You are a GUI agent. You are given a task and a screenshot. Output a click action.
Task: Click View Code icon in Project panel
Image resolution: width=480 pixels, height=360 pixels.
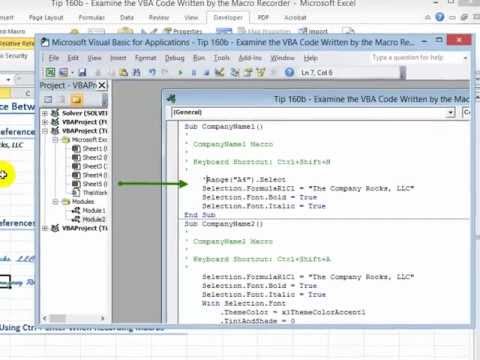pyautogui.click(x=48, y=99)
